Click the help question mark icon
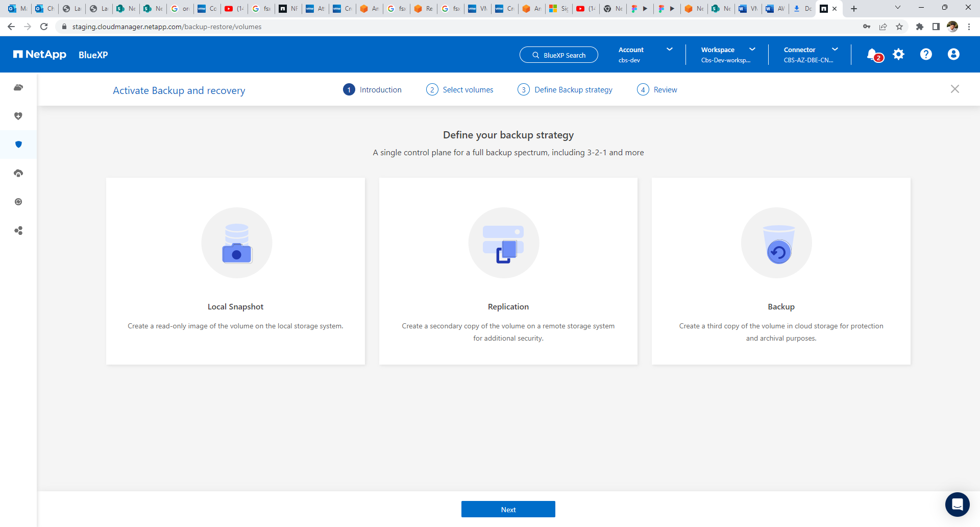This screenshot has width=980, height=527. [x=926, y=55]
